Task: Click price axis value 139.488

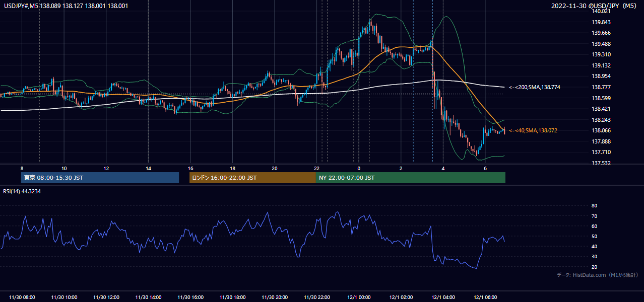Action: coord(601,44)
